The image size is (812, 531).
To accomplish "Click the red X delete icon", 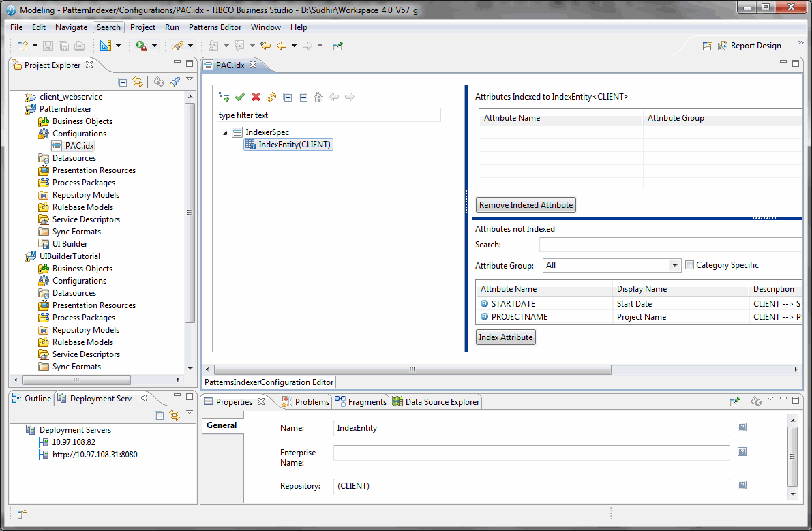I will pos(256,97).
